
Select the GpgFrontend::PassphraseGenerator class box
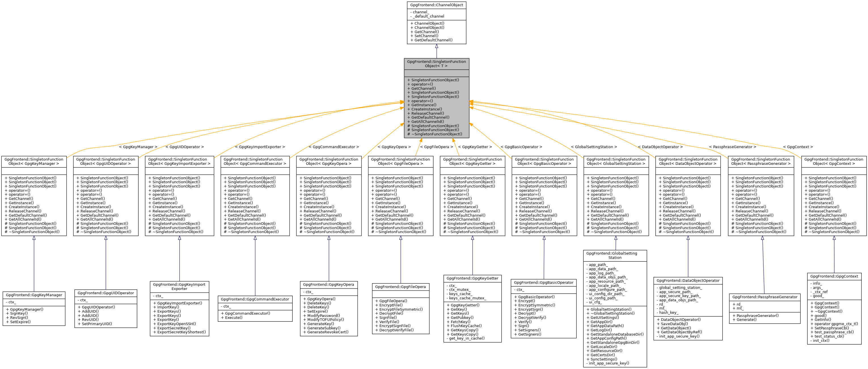(x=765, y=308)
